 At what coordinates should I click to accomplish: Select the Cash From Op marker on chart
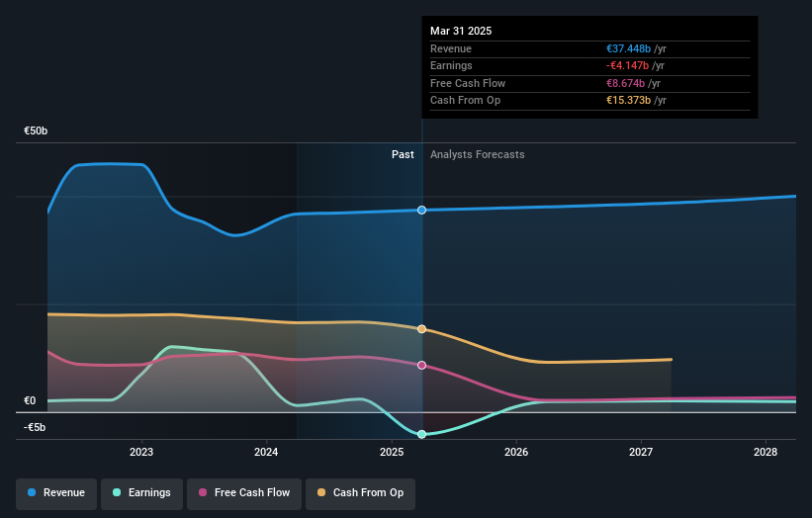422,329
